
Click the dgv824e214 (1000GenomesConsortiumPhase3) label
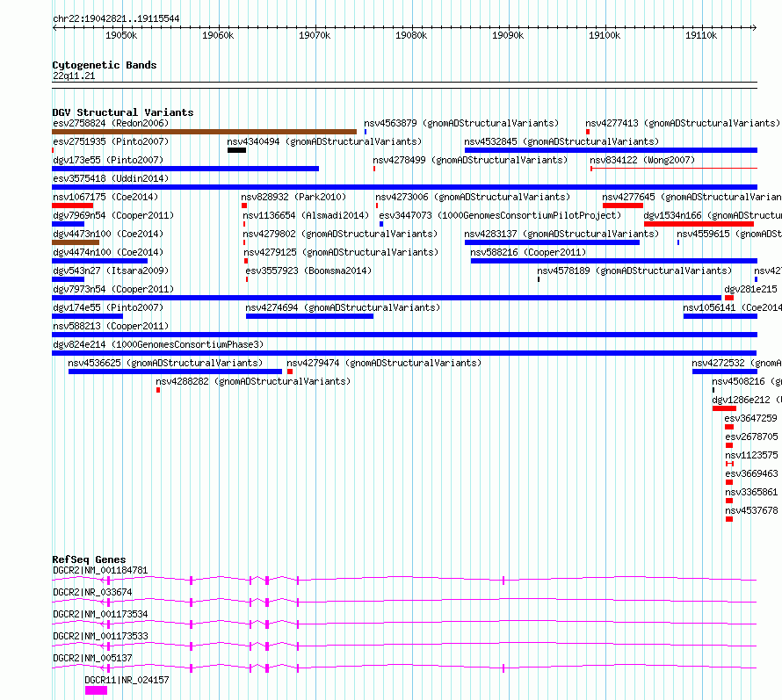coord(158,344)
